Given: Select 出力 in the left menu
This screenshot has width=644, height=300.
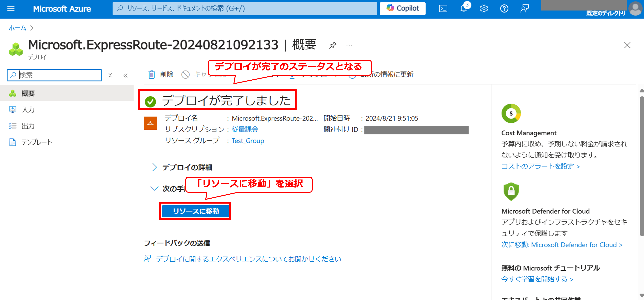Looking at the screenshot, I should [28, 126].
